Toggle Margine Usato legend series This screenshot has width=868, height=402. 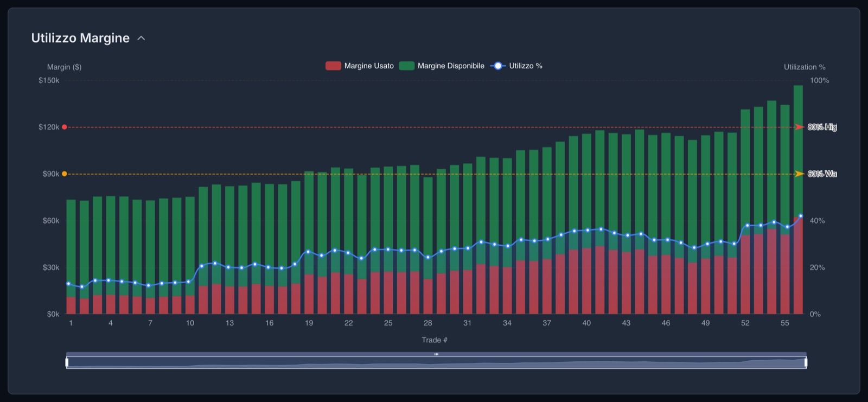tap(360, 66)
